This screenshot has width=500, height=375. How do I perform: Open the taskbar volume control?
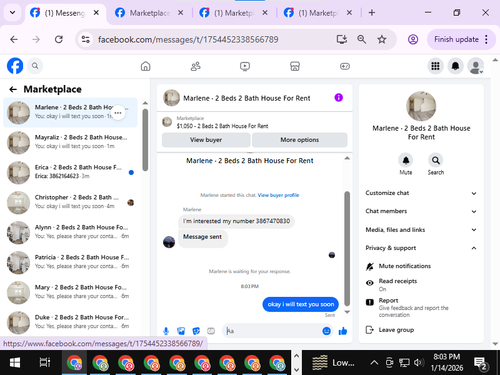point(419,362)
